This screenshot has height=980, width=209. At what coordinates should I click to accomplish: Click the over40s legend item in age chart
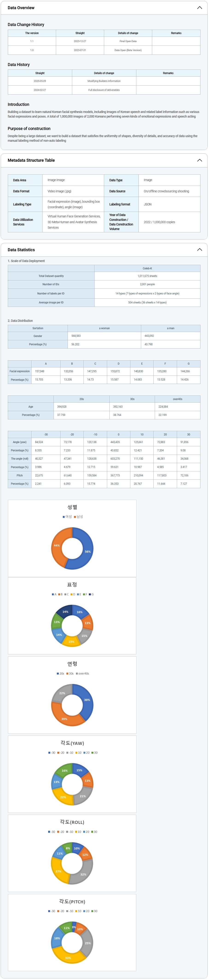pyautogui.click(x=83, y=673)
